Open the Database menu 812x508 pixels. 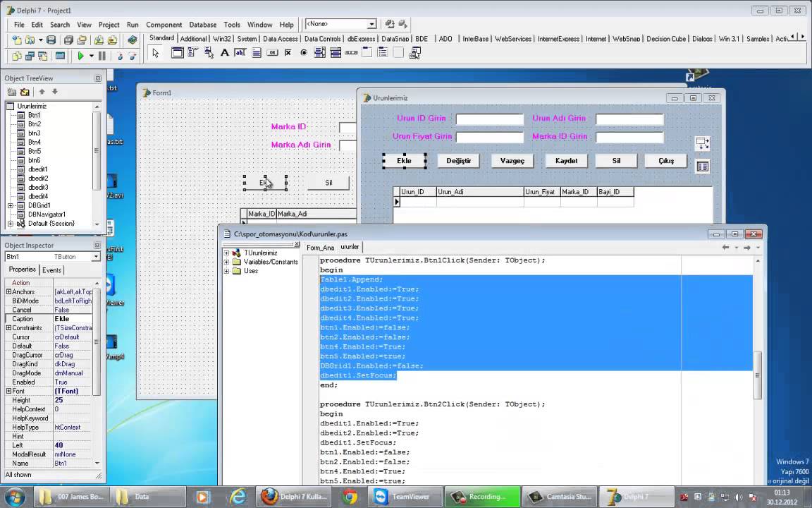click(202, 25)
